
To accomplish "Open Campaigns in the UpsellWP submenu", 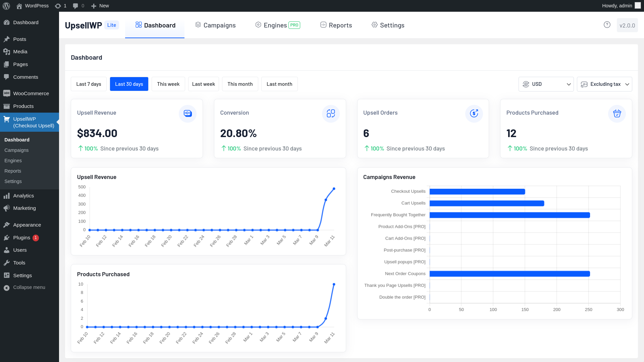I will click(16, 150).
